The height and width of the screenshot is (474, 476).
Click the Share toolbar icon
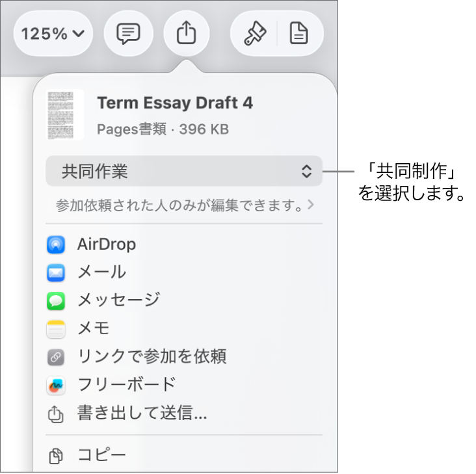(x=187, y=33)
